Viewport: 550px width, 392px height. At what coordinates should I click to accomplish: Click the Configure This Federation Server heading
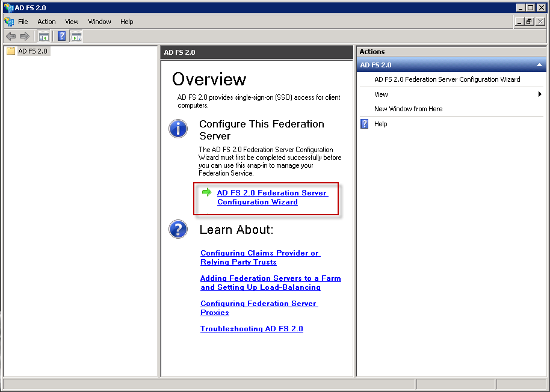coord(262,130)
